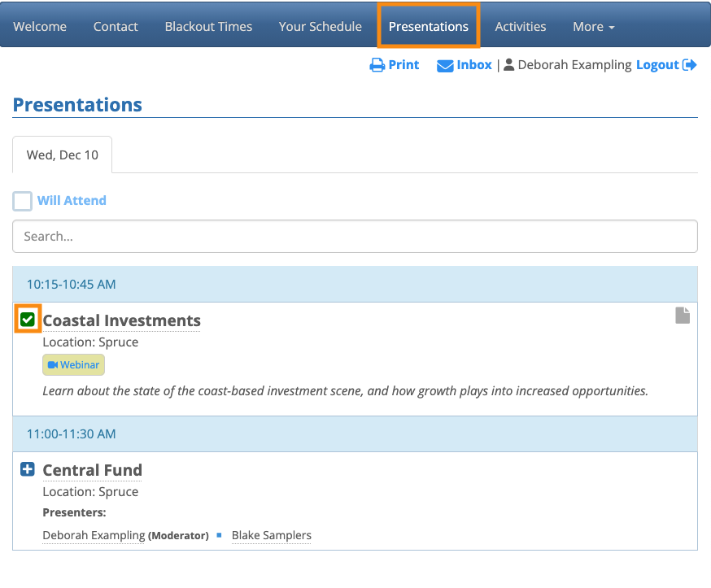Open presenter Blake Samplers' profile

pyautogui.click(x=272, y=535)
